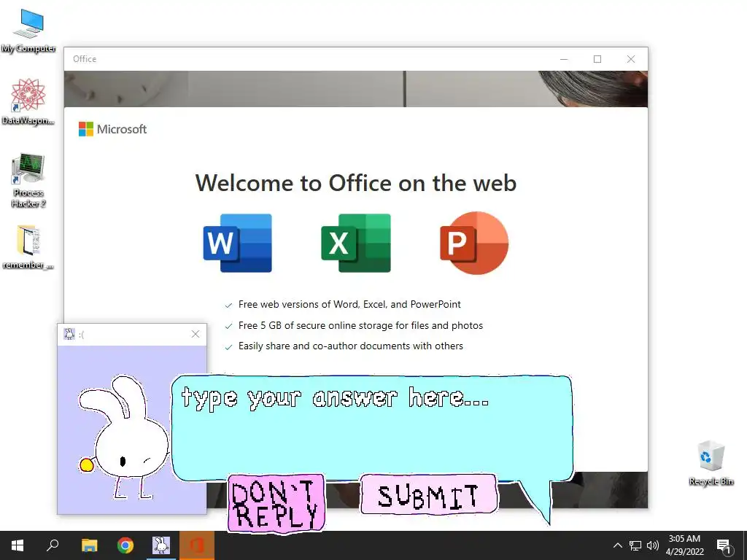Open the clock showing 3:05 AM
Screen dimensions: 747x560
tap(684, 545)
